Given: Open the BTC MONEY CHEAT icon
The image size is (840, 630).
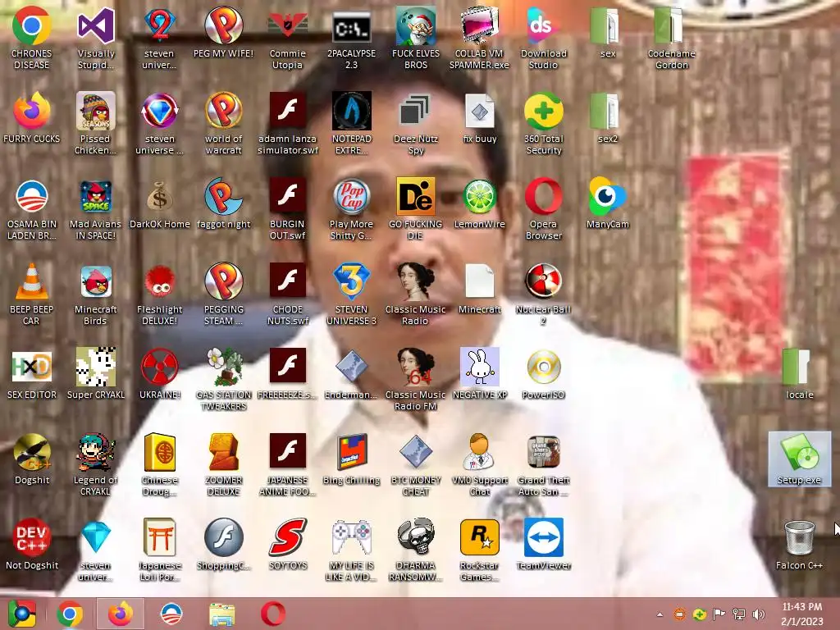Looking at the screenshot, I should point(416,464).
